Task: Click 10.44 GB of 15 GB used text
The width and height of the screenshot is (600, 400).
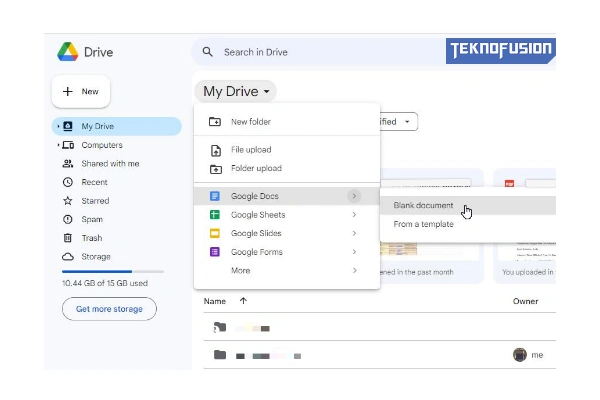Action: coord(105,283)
